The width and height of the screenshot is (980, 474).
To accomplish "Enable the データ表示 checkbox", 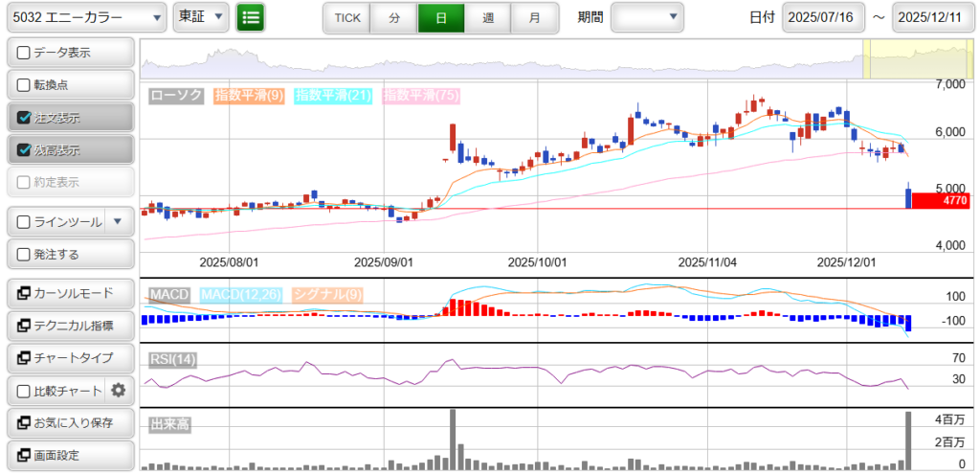I will [x=25, y=52].
